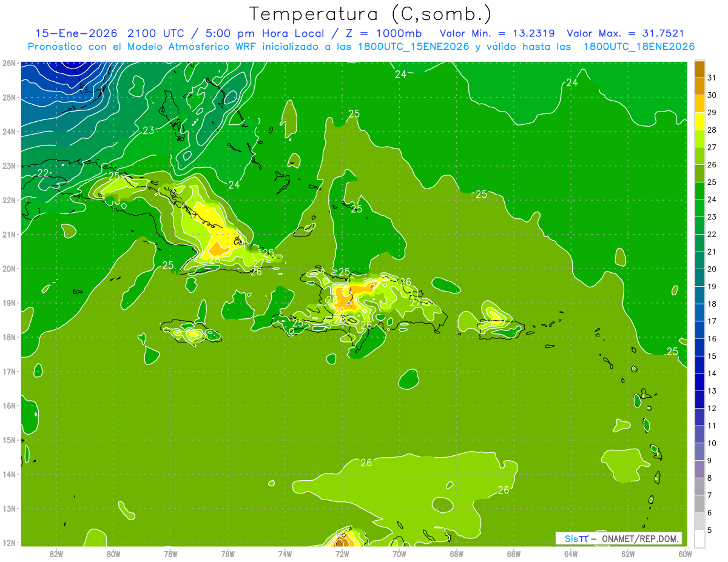
Task: Click the '12N' latitude label
Action: 8,543
